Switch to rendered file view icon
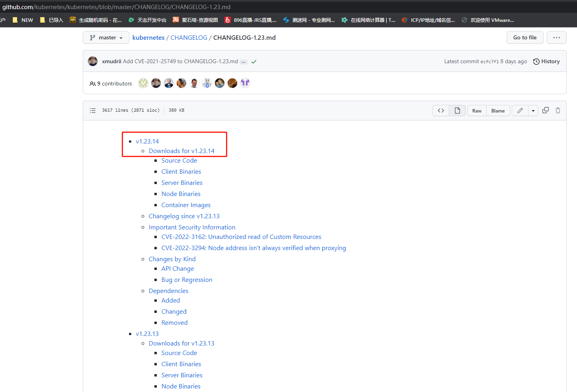Image resolution: width=577 pixels, height=392 pixels. [457, 111]
